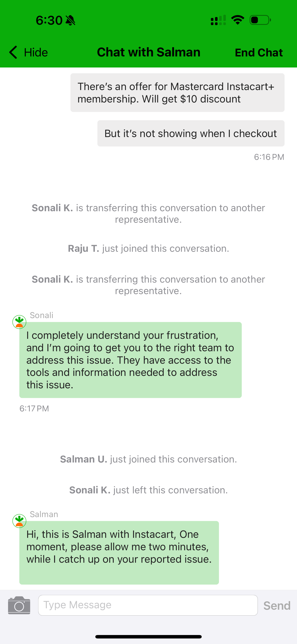297x644 pixels.
Task: Tap the Salman U. joined notice
Action: 148,459
